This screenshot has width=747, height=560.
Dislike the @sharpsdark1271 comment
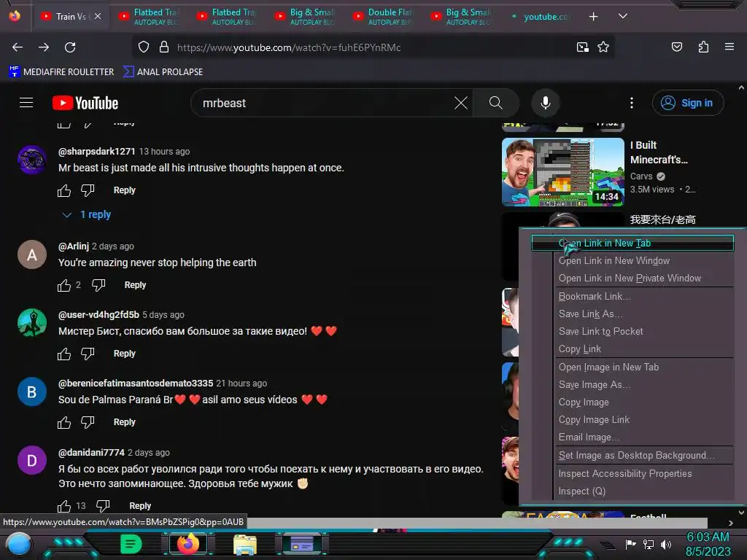click(x=88, y=190)
